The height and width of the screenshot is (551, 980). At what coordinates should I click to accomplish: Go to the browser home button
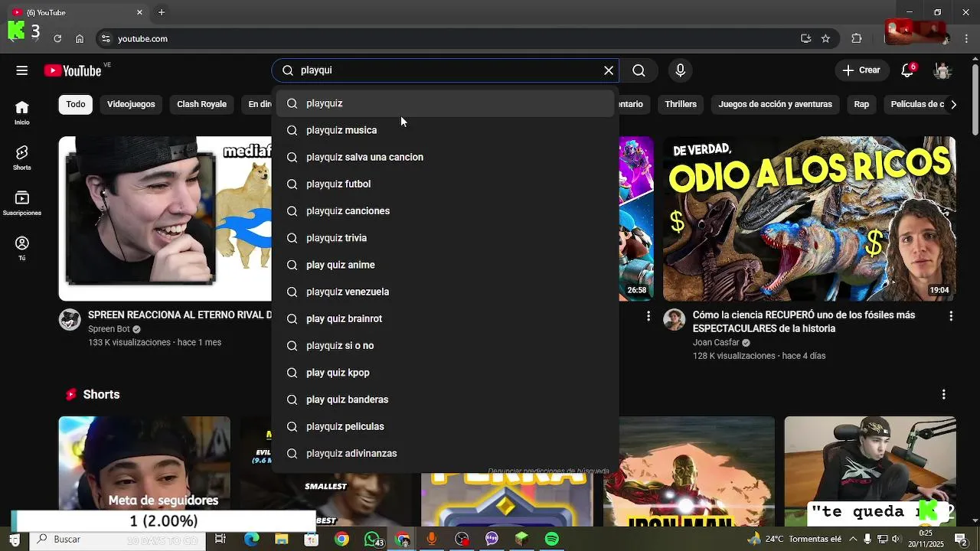(x=80, y=39)
